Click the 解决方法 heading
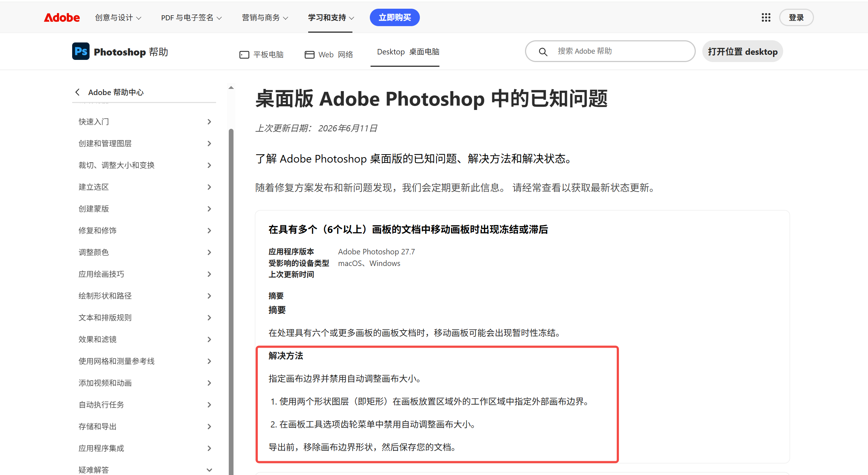 [x=286, y=356]
